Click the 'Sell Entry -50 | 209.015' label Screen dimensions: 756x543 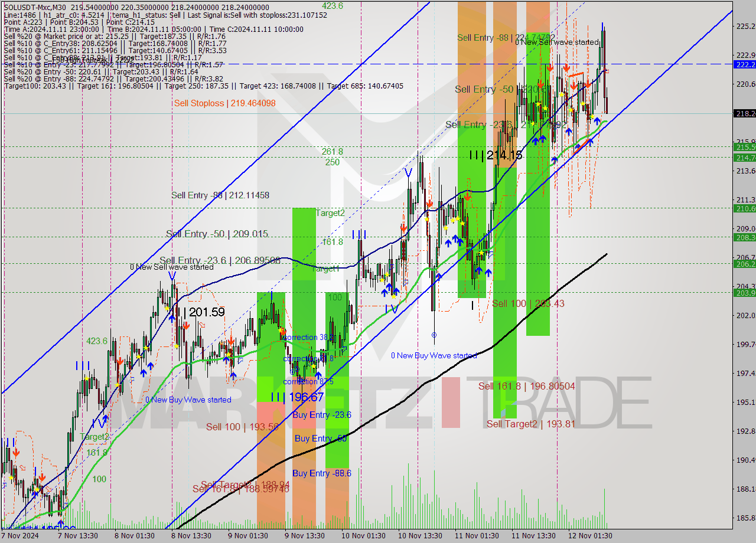click(x=217, y=234)
